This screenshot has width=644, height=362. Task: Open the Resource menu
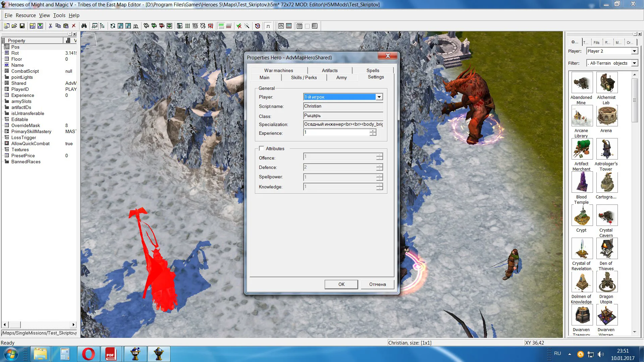click(26, 15)
